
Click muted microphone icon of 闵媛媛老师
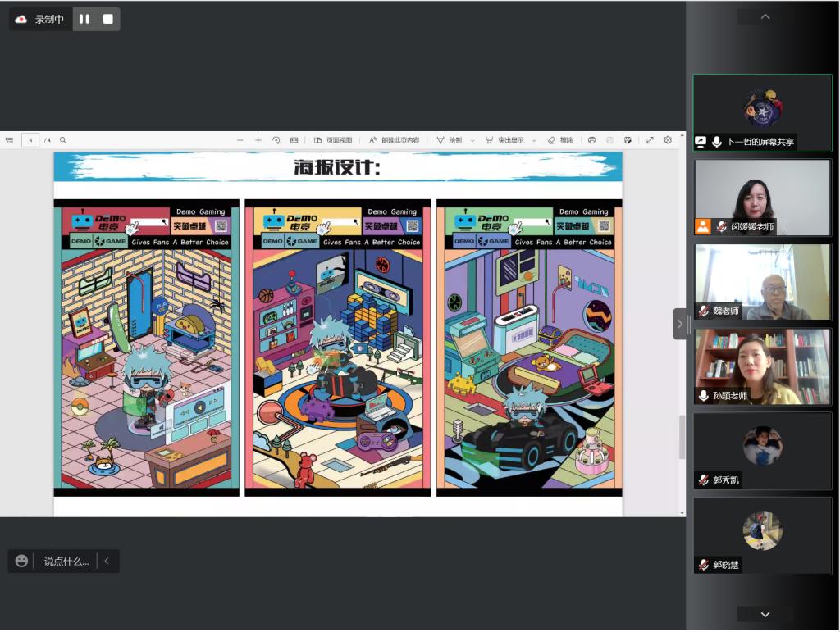pyautogui.click(x=722, y=226)
